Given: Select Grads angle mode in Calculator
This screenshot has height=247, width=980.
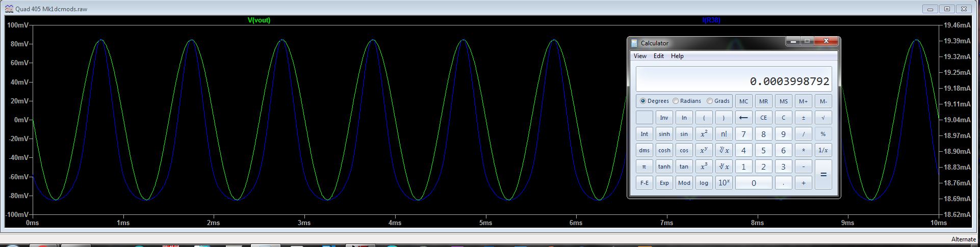Looking at the screenshot, I should [x=718, y=101].
